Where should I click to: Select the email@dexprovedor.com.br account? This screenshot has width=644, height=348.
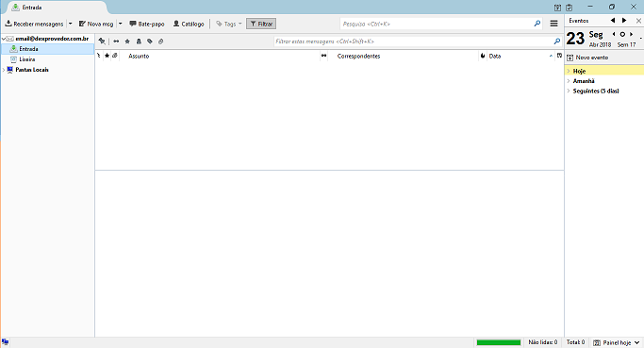[52, 39]
